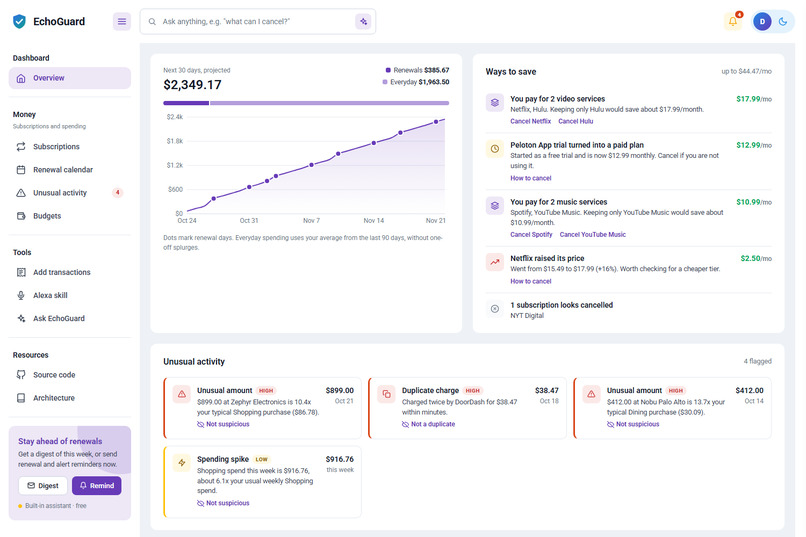Click the Renewals legend color swatch
Viewport: 806px width, 537px height.
pyautogui.click(x=388, y=70)
